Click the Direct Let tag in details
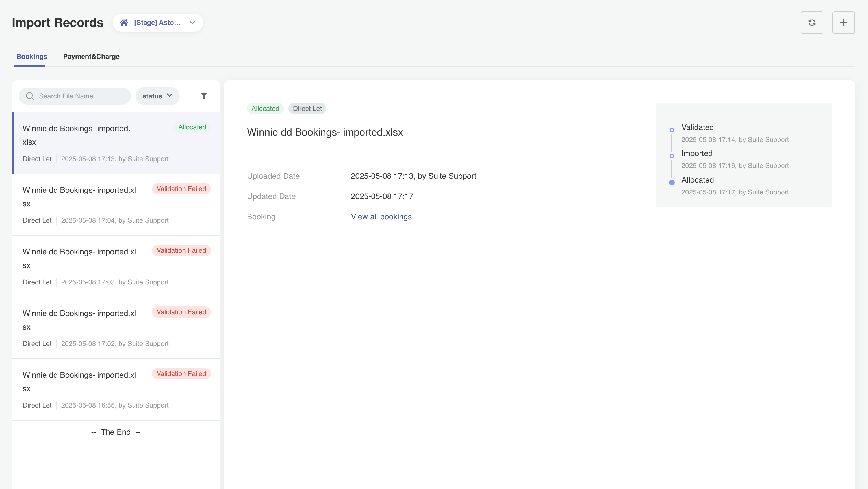 click(307, 109)
